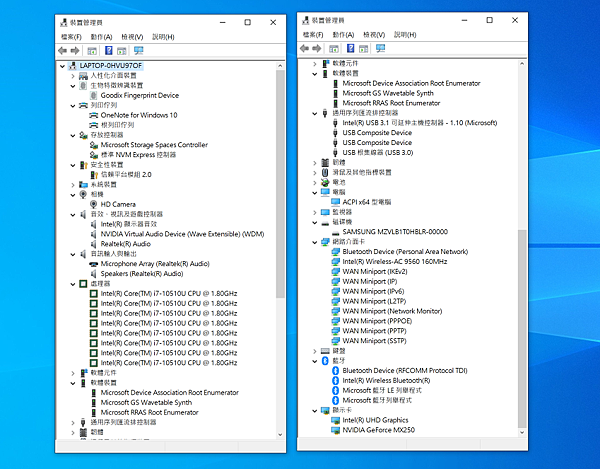Open 檔案(F) menu in left window
The width and height of the screenshot is (600, 469).
point(71,37)
